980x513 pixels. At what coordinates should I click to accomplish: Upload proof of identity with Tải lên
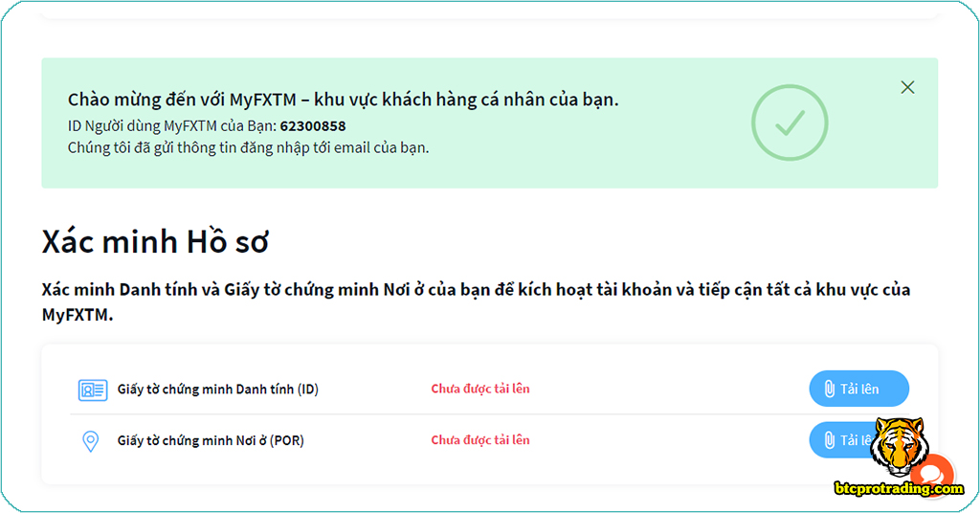pos(858,389)
